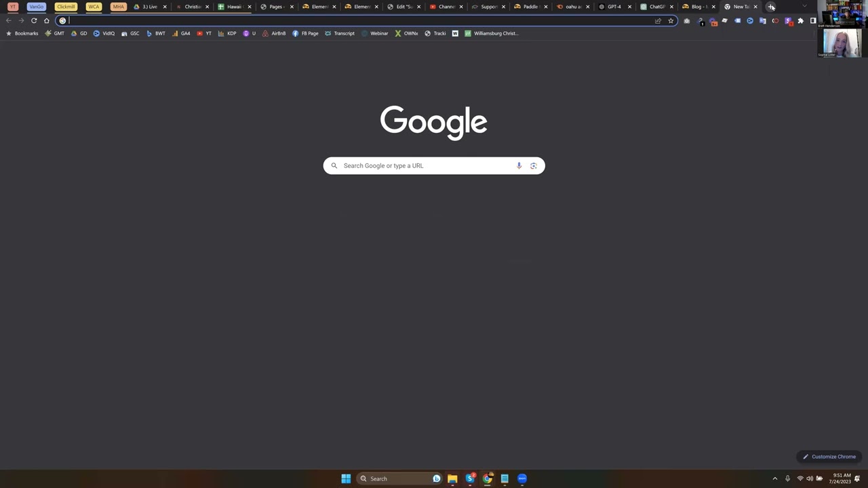
Task: Open the VidIQ bookmark
Action: [104, 33]
